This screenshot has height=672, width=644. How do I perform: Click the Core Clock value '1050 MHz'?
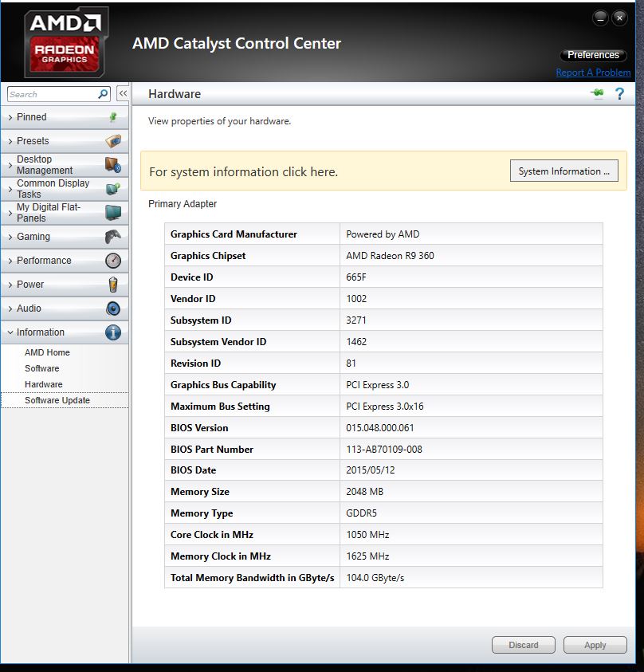coord(367,534)
